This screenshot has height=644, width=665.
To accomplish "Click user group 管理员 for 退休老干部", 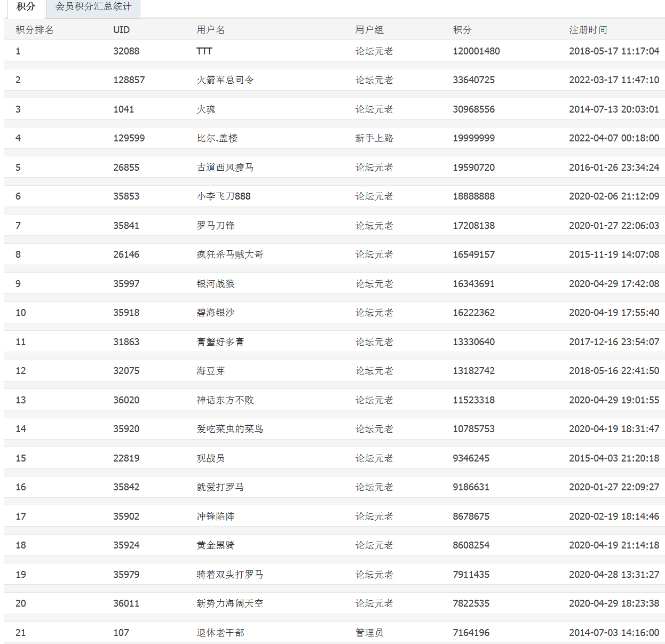I will 369,633.
